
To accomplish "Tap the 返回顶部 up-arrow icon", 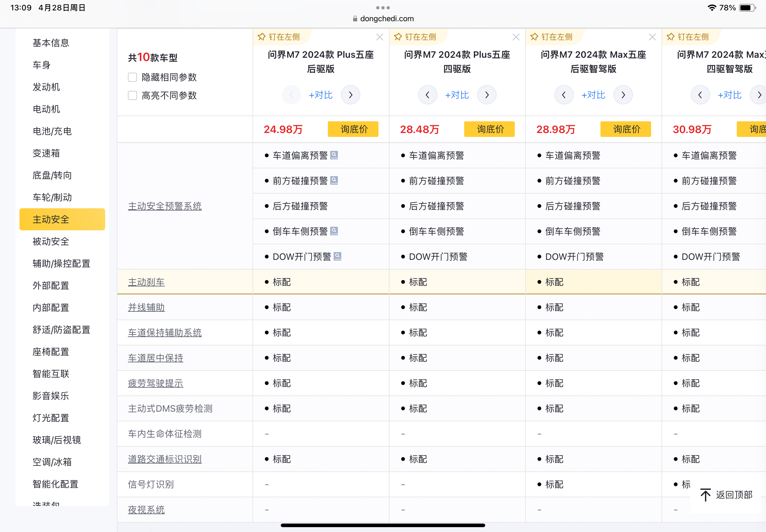I will point(705,495).
